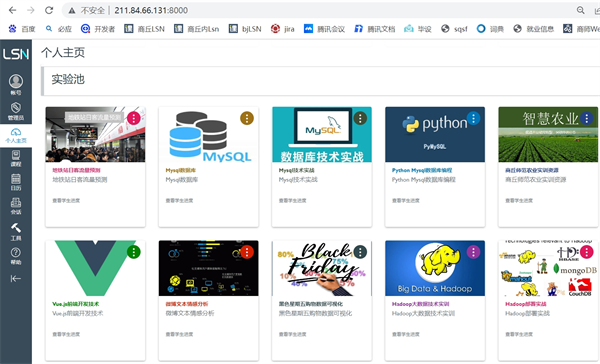The image size is (600, 364).
Task: Click the 数据库技术实战 laptop thumbnail
Action: click(x=322, y=134)
